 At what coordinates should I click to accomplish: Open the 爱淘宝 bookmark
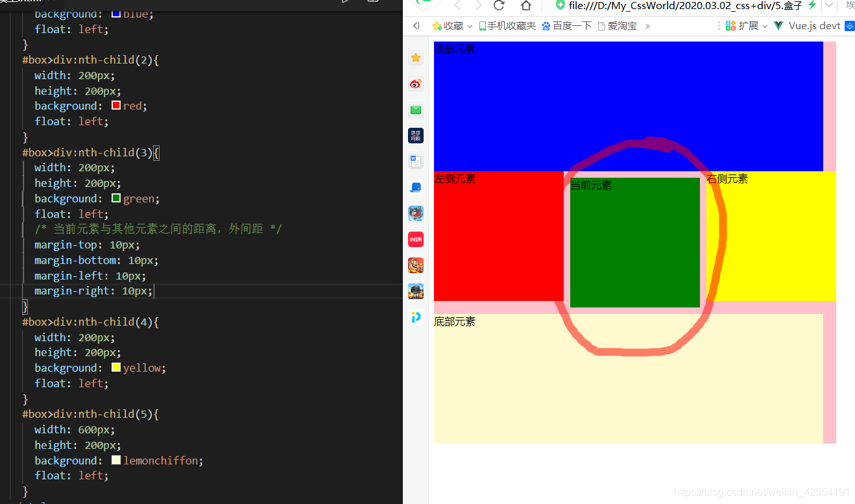point(617,26)
